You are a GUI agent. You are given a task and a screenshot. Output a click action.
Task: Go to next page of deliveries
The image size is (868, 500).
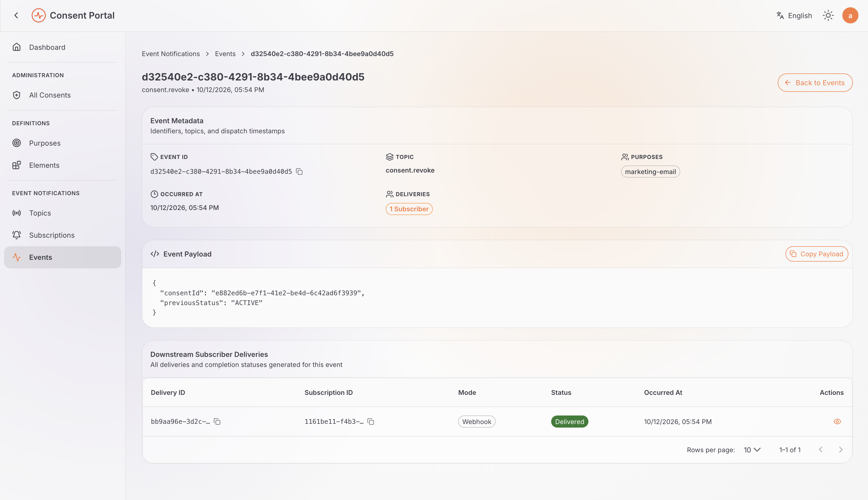coord(841,449)
